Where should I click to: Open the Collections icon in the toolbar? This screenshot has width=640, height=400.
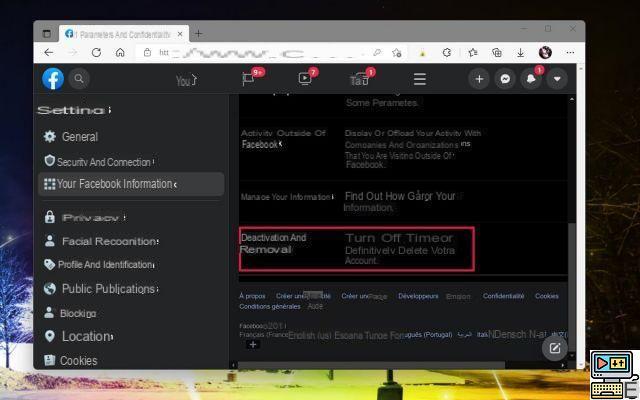pos(497,53)
